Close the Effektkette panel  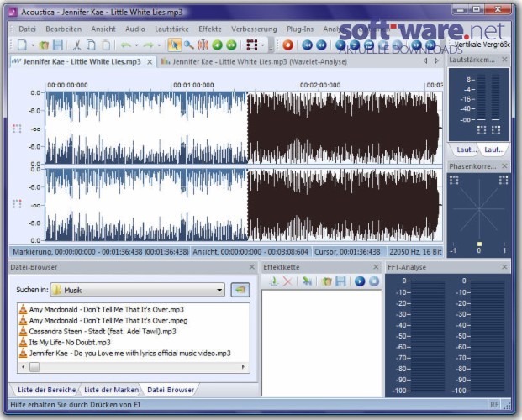point(376,267)
